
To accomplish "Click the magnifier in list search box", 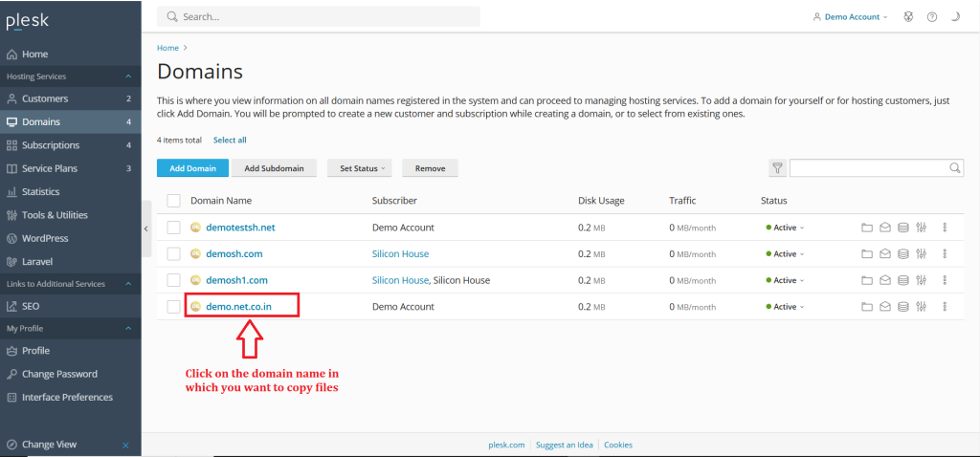I will tap(955, 168).
